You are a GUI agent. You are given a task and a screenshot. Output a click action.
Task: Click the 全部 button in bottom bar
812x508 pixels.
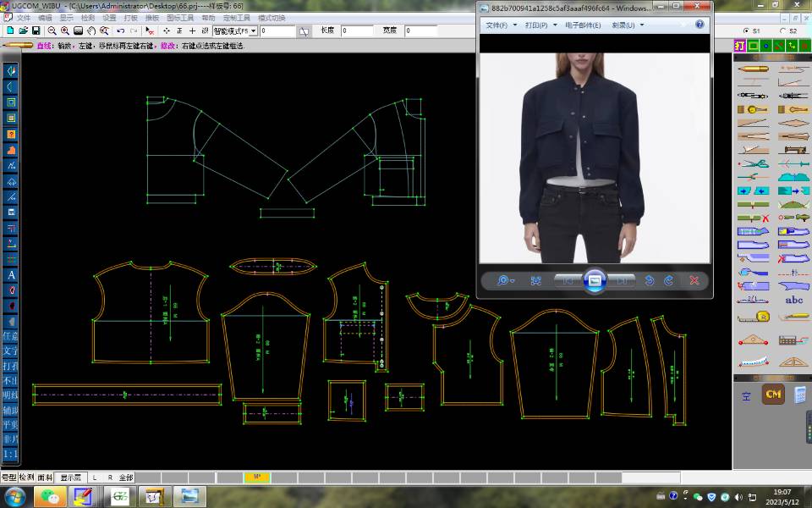[x=126, y=478]
